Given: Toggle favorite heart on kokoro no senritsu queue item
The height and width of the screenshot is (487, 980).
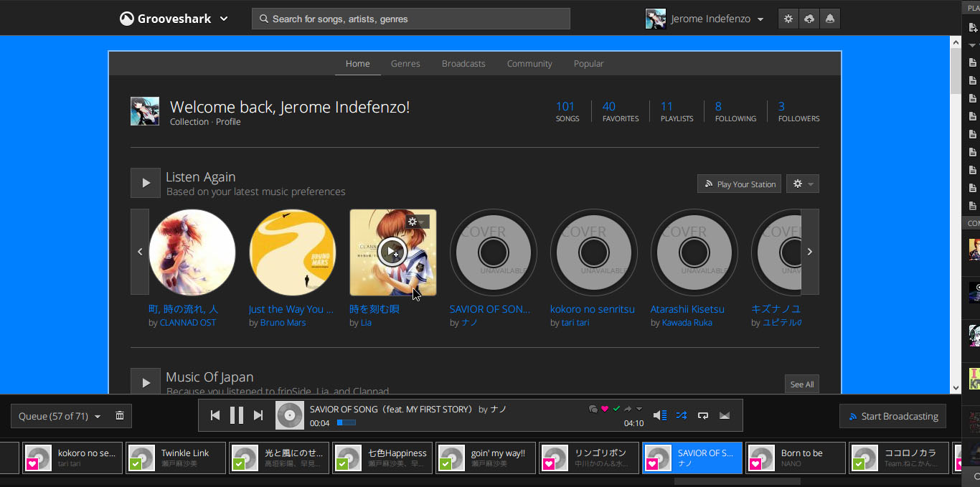Looking at the screenshot, I should 32,465.
